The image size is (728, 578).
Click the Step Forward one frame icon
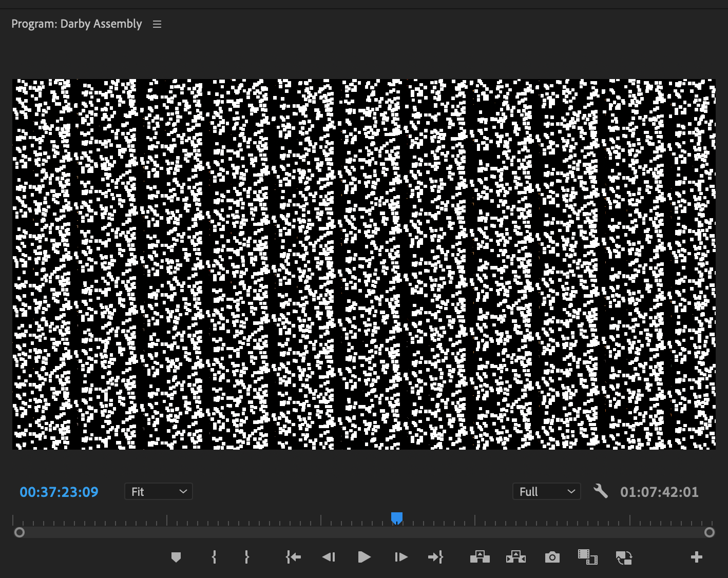(x=400, y=557)
